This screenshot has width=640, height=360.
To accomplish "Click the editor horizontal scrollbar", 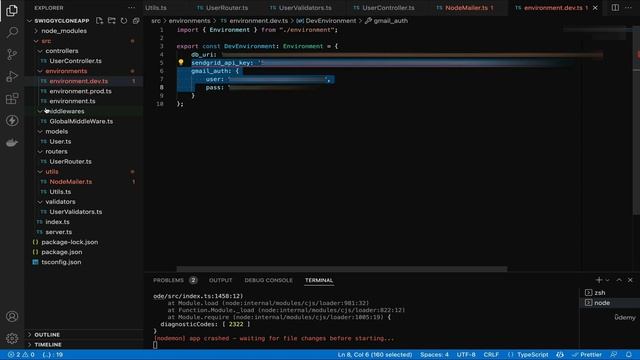I will click(x=342, y=269).
